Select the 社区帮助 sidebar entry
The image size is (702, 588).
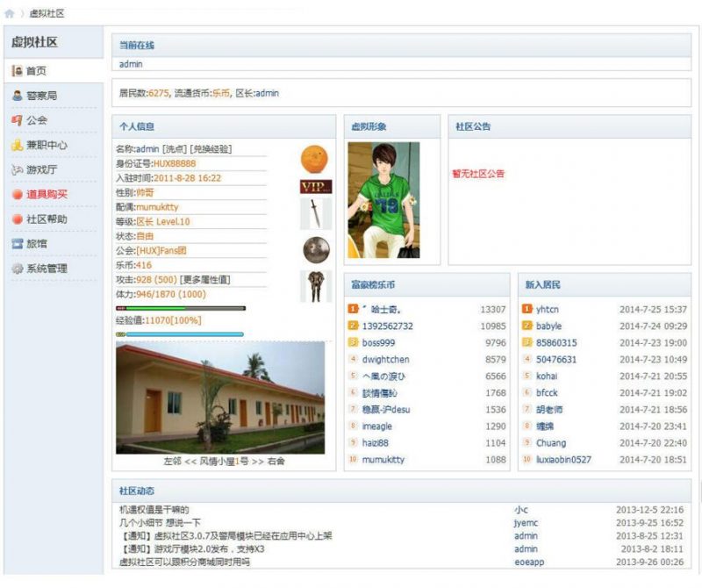coord(39,219)
